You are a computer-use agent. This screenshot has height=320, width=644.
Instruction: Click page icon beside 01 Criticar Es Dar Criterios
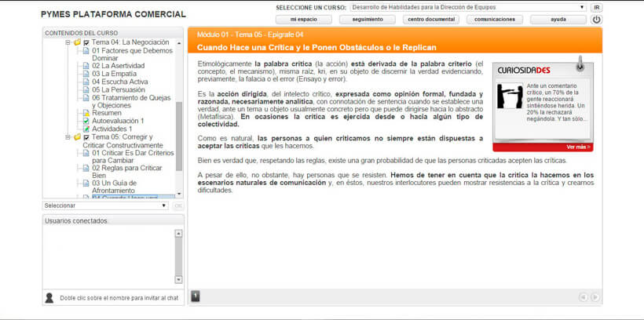[86, 153]
